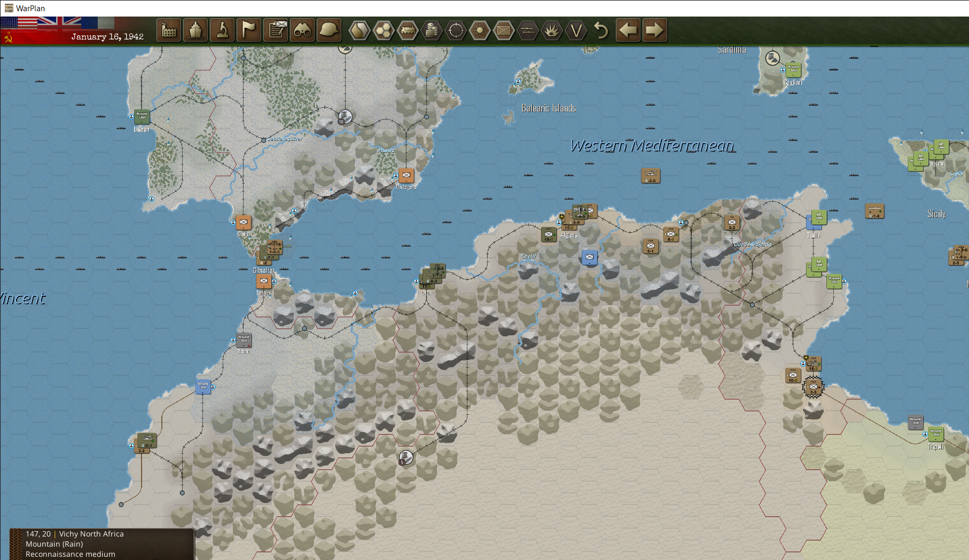Select the ground unit at Rabat

[x=244, y=340]
